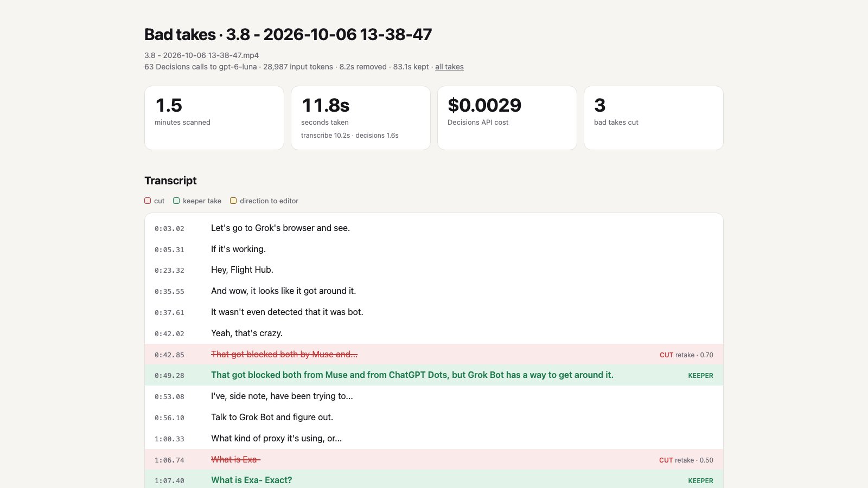Click the '3 bad takes cut' card

pos(654,118)
